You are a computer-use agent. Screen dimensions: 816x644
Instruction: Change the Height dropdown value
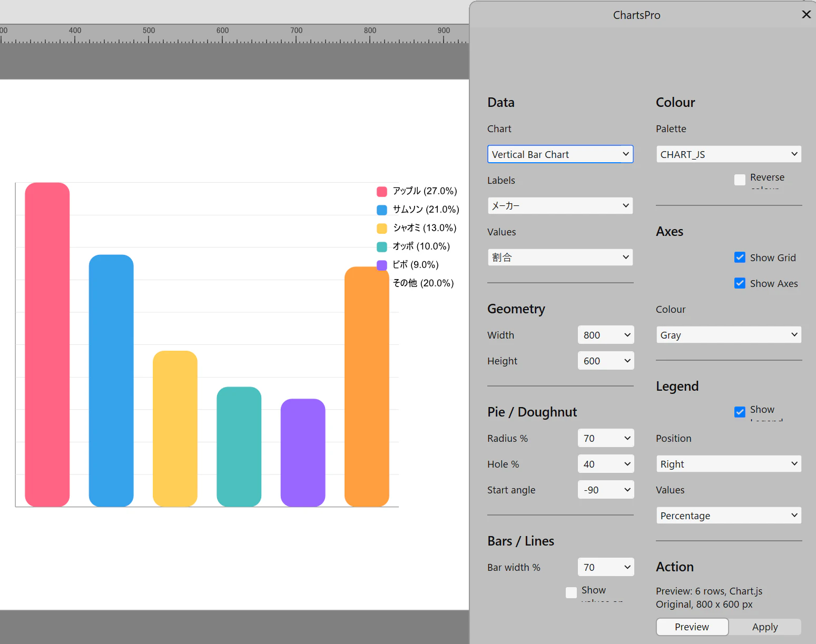606,361
